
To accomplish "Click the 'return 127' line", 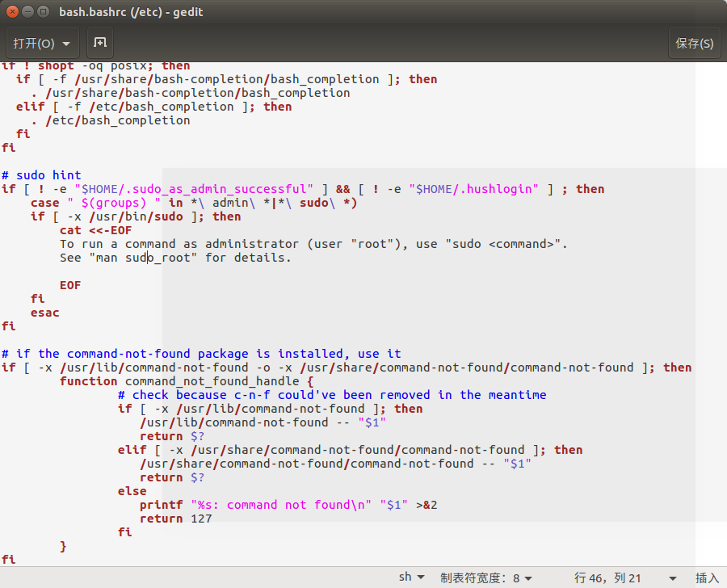I will coord(176,519).
